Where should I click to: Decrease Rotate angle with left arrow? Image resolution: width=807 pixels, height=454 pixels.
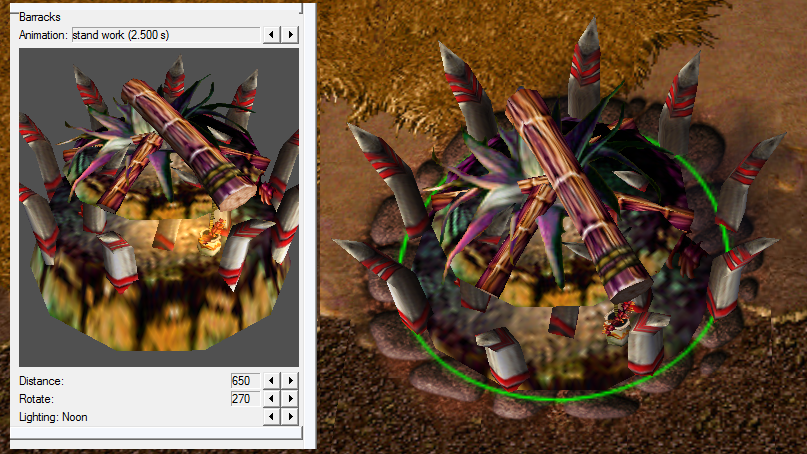(271, 399)
